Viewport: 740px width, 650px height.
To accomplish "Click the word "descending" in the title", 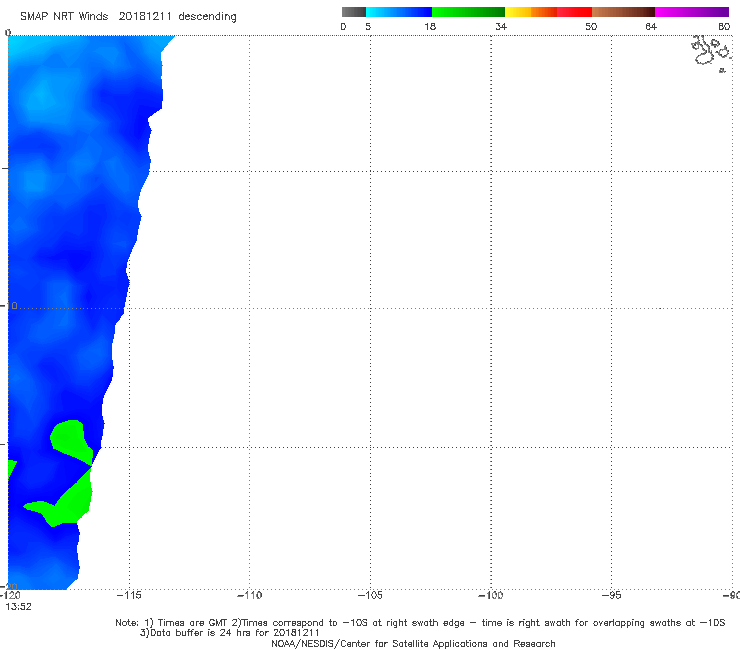I will click(x=208, y=17).
